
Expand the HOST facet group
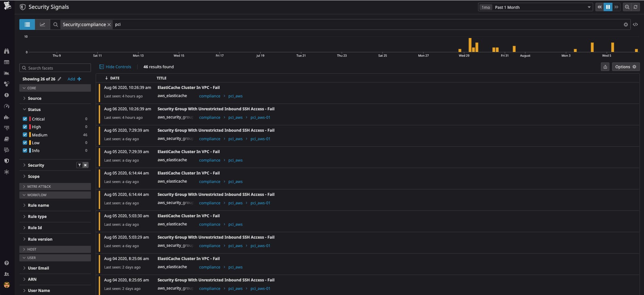point(55,249)
